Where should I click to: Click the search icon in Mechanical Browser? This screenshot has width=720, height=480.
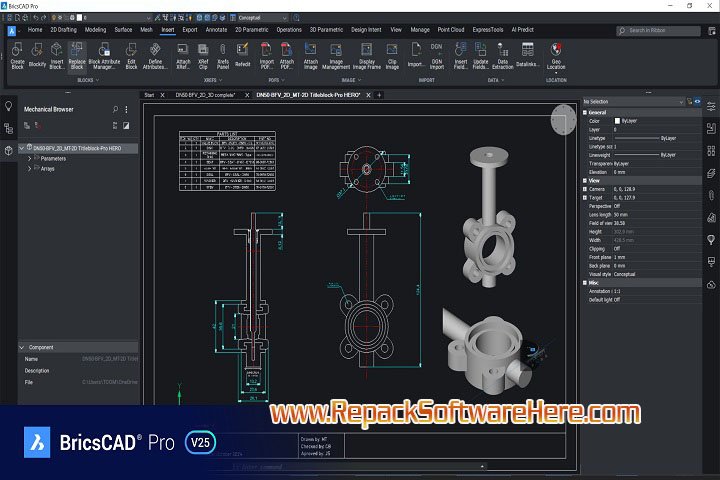click(115, 109)
